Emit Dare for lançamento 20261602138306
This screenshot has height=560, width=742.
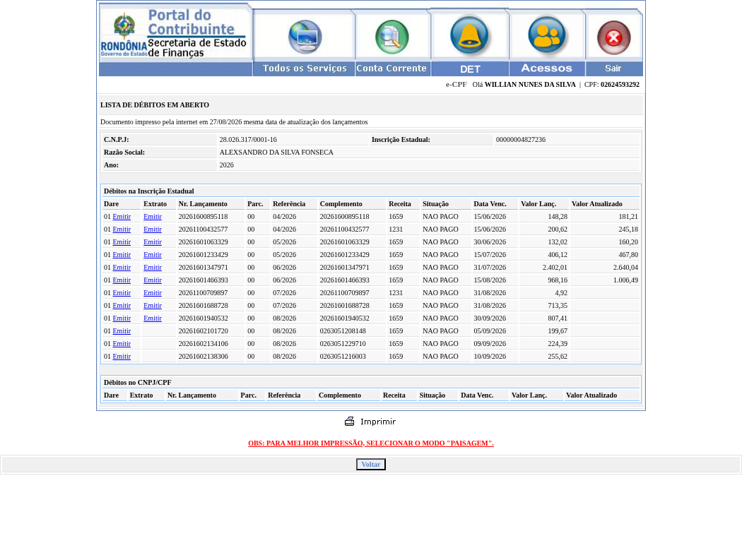[x=122, y=357]
